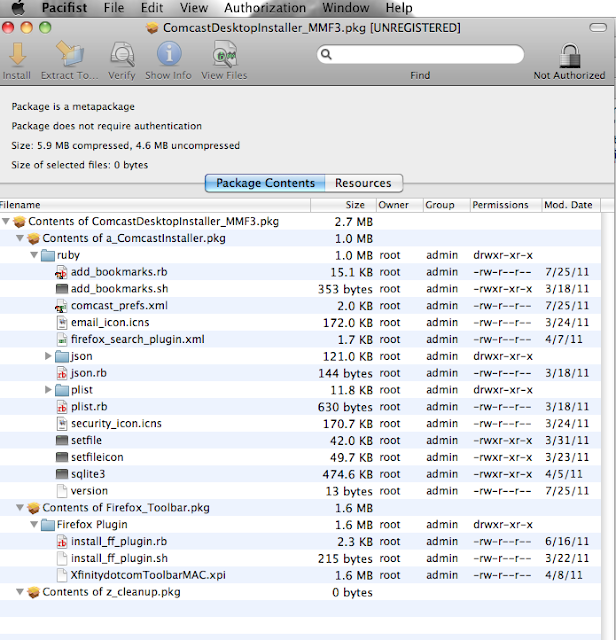This screenshot has height=640, width=616.
Task: Open the Edit menu
Action: coord(151,7)
